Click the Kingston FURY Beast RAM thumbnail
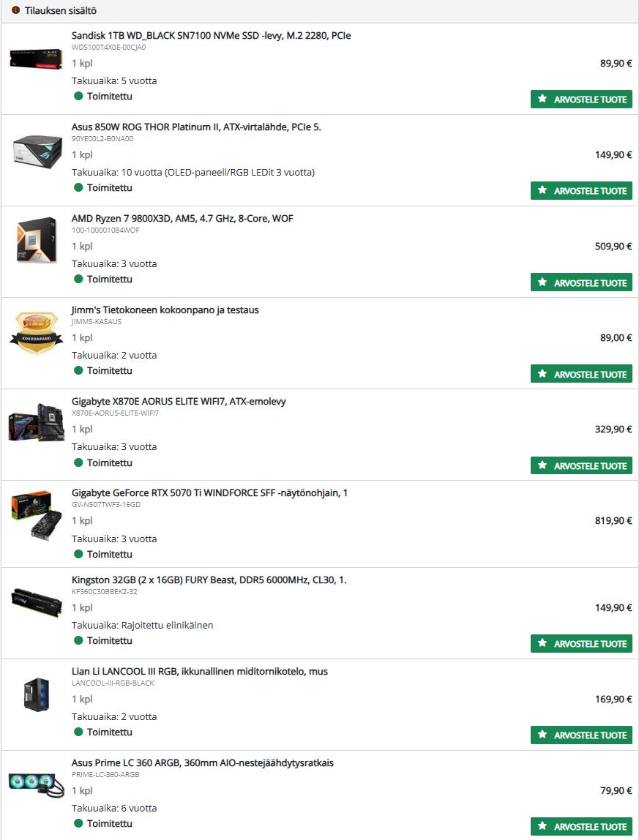The image size is (639, 840). click(x=37, y=603)
